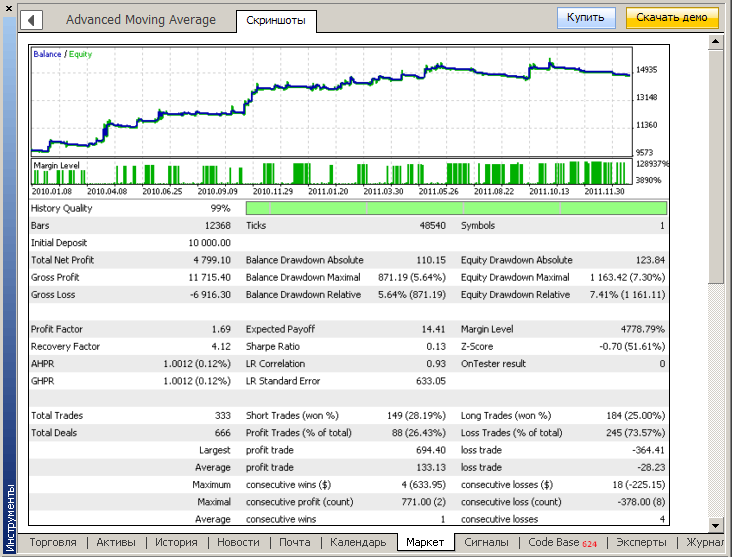This screenshot has width=732, height=557.
Task: Click the Инструменты vertical sidebar label
Action: click(9, 518)
